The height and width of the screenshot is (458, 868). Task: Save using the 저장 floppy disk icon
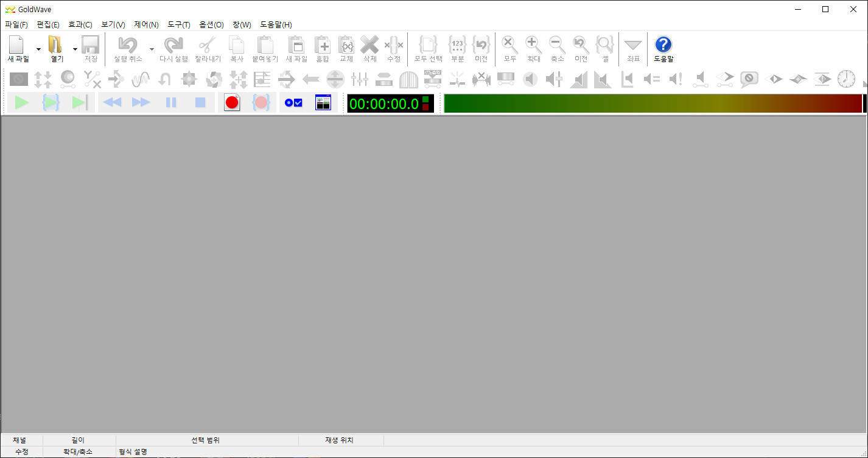click(91, 49)
